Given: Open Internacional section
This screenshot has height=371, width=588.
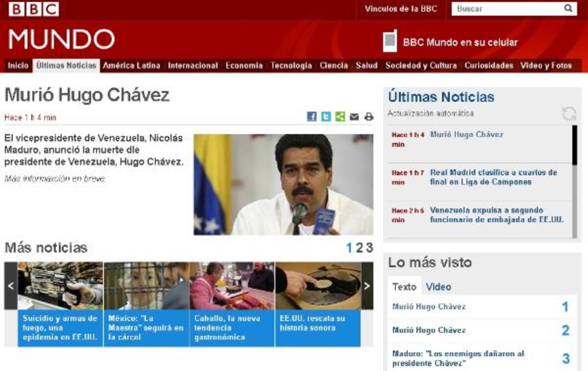Looking at the screenshot, I should click(x=193, y=66).
